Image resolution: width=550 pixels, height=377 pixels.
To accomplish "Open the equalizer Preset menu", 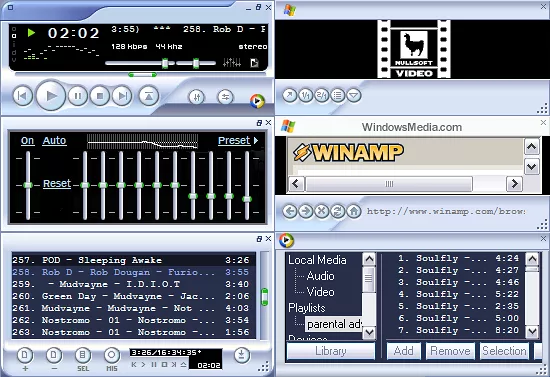I will click(x=238, y=141).
